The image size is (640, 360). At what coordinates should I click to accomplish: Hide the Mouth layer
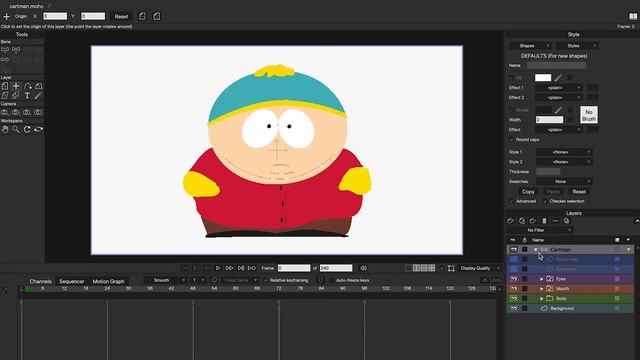tap(513, 289)
